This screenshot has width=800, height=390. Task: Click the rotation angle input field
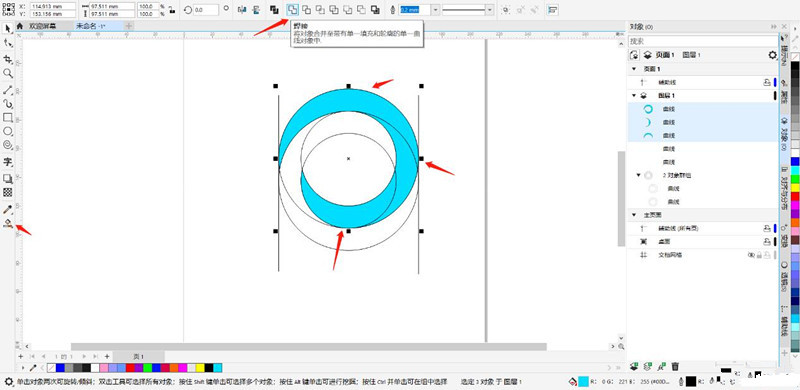206,10
